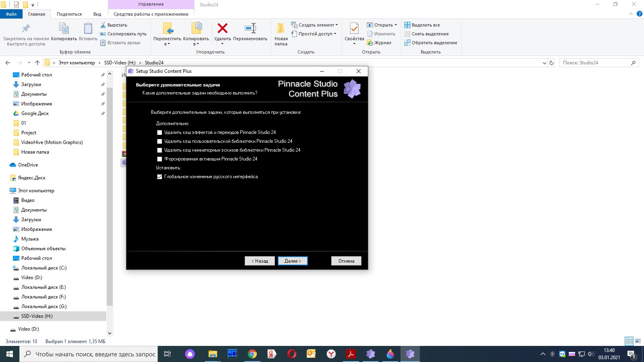Collapse the ribbon with chevron arrow
Screen dimensions: 644x362
click(631, 14)
